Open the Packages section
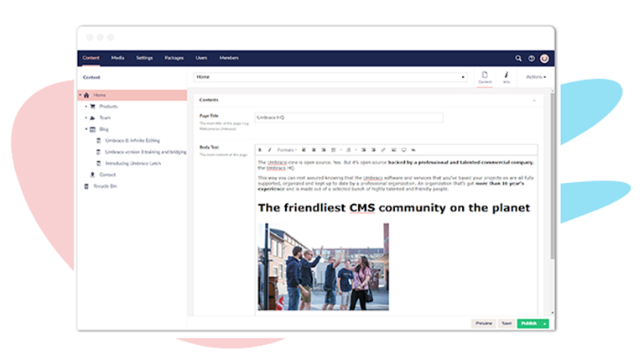The image size is (644, 360). tap(174, 58)
